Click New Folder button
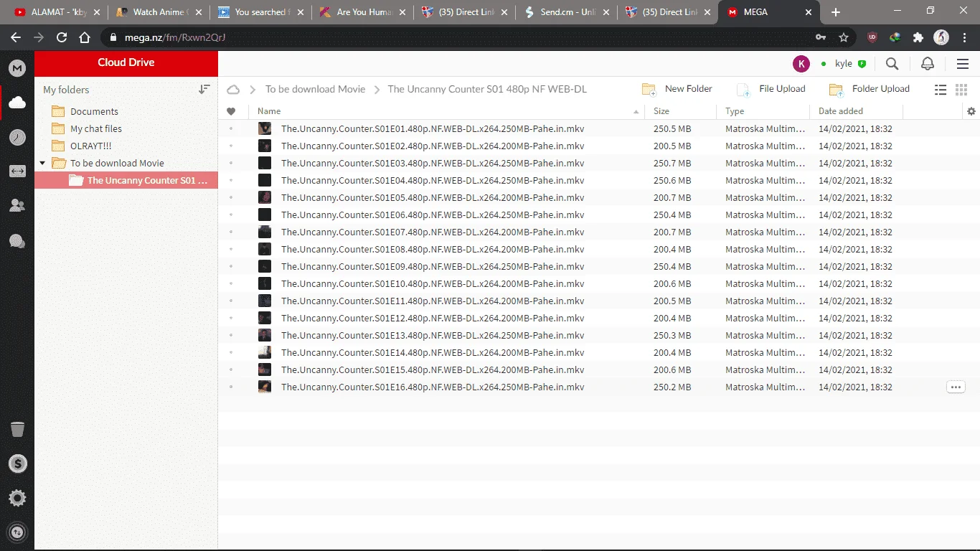The image size is (980, 551). click(x=677, y=89)
